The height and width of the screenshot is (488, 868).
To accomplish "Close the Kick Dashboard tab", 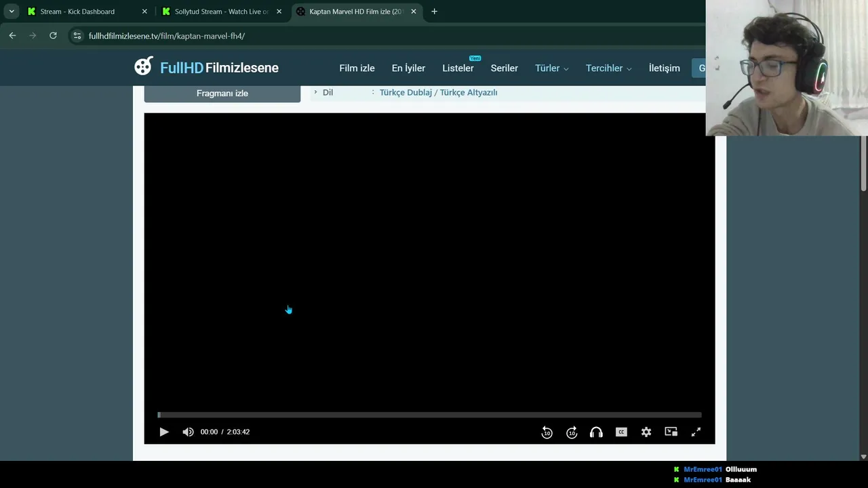I will (144, 12).
